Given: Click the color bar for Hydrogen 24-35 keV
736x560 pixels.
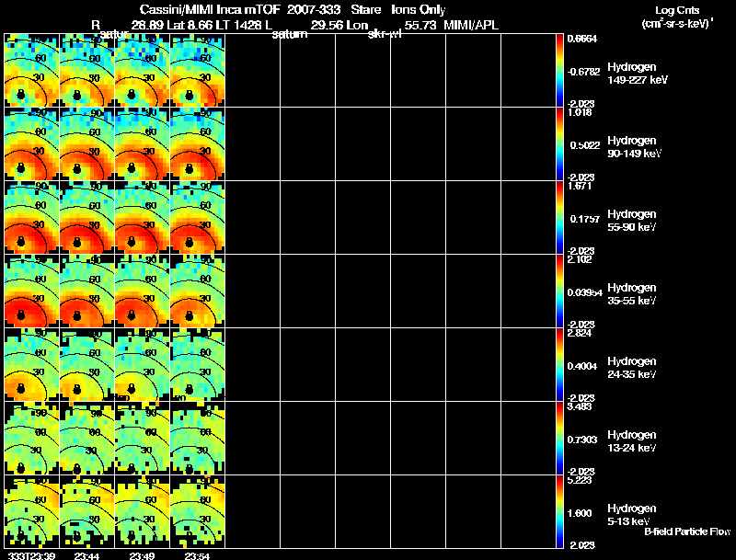Looking at the screenshot, I should (559, 365).
